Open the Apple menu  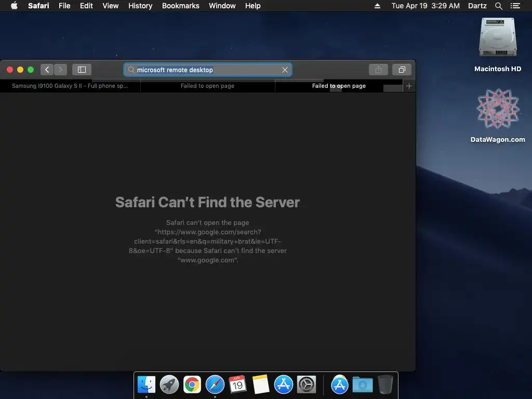click(x=14, y=6)
